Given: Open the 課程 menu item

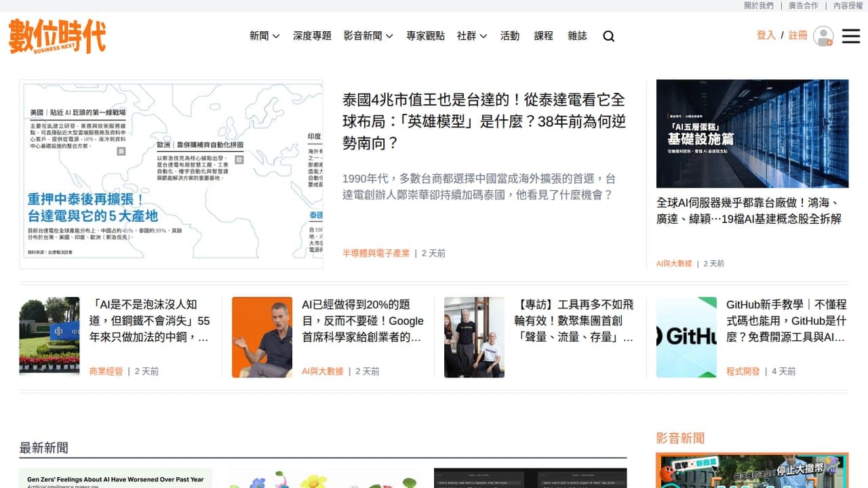Looking at the screenshot, I should pyautogui.click(x=544, y=36).
